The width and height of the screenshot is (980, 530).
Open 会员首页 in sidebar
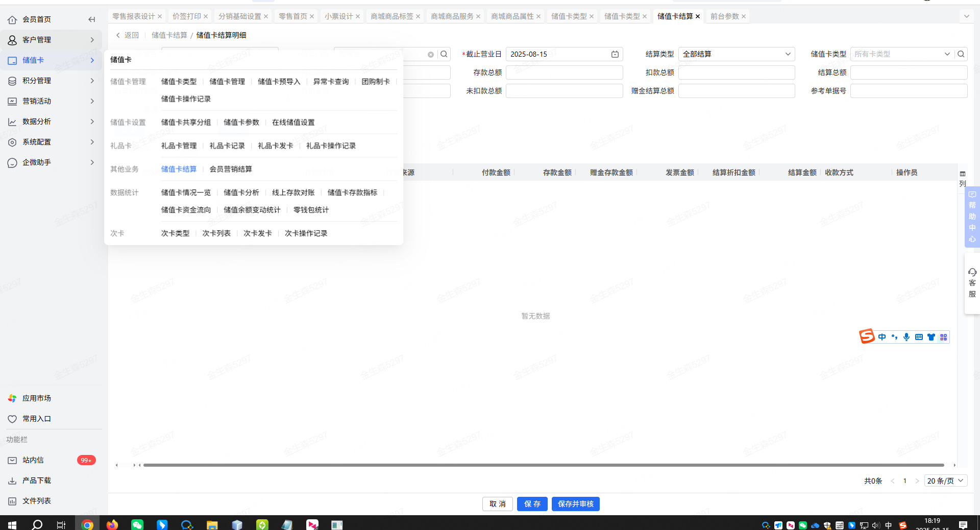click(x=37, y=19)
